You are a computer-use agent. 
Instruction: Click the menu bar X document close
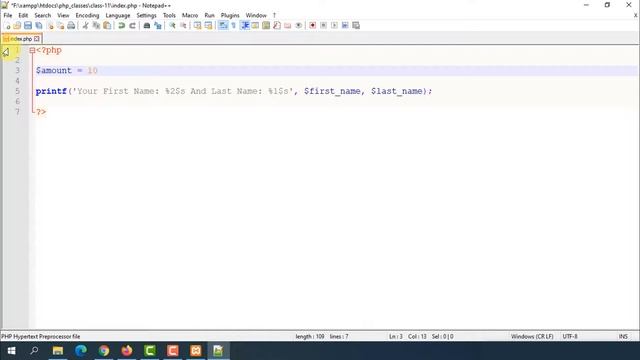pyautogui.click(x=636, y=16)
